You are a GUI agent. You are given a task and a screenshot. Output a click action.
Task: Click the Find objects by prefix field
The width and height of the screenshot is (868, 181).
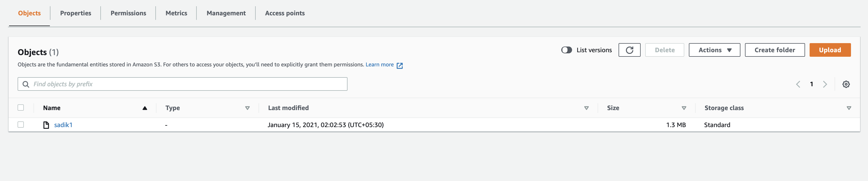[x=189, y=84]
